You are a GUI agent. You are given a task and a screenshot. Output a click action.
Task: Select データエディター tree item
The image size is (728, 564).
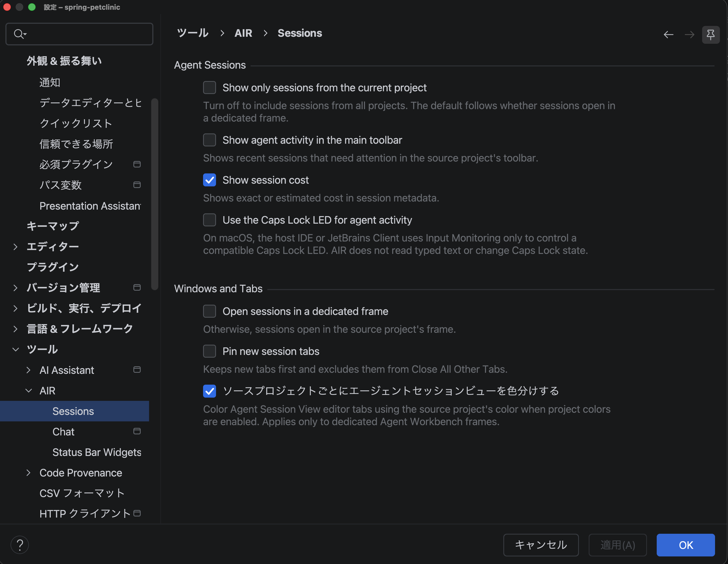click(90, 103)
